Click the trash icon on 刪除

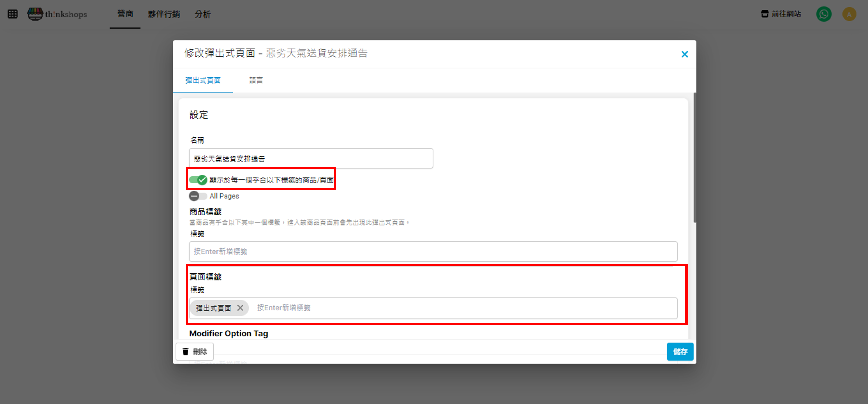pyautogui.click(x=186, y=352)
